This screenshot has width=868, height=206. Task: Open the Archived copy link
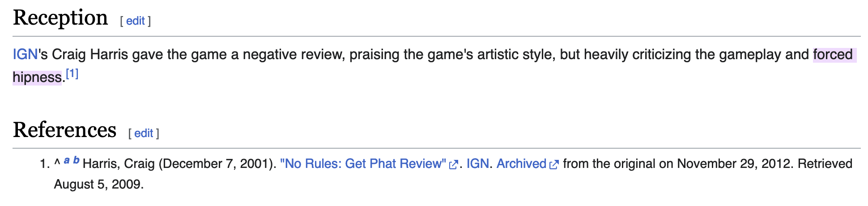tap(521, 164)
